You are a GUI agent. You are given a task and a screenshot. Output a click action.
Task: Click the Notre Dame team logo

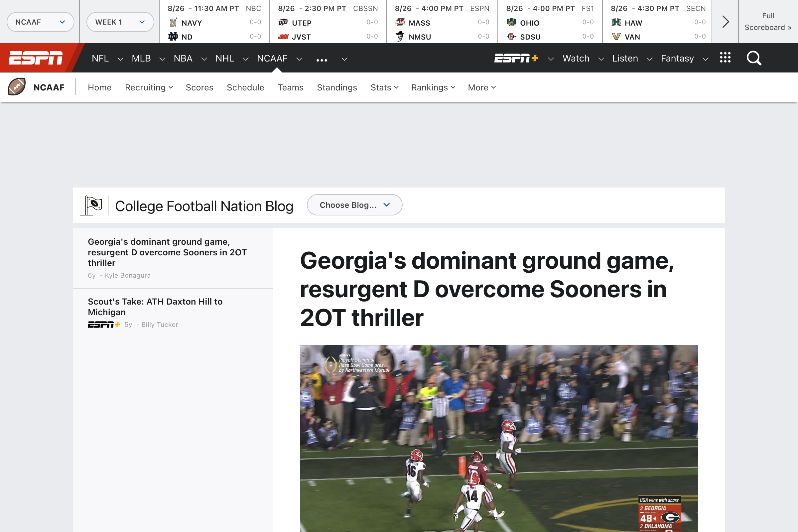pos(173,37)
